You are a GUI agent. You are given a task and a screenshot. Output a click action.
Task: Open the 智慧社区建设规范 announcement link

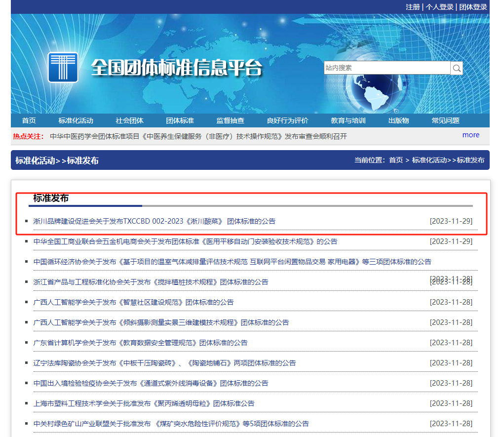pyautogui.click(x=133, y=302)
